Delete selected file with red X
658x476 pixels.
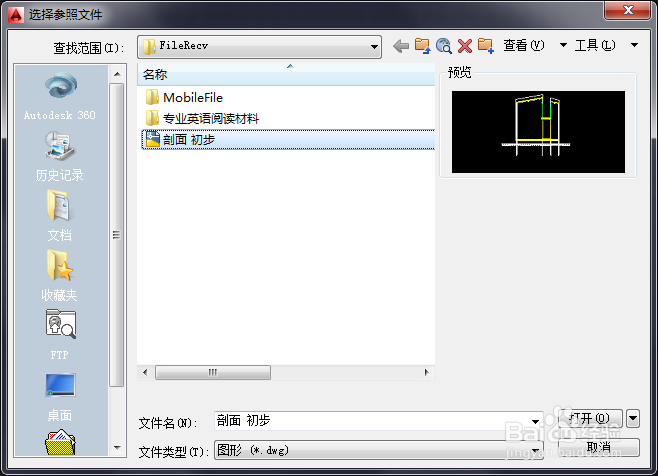click(465, 45)
